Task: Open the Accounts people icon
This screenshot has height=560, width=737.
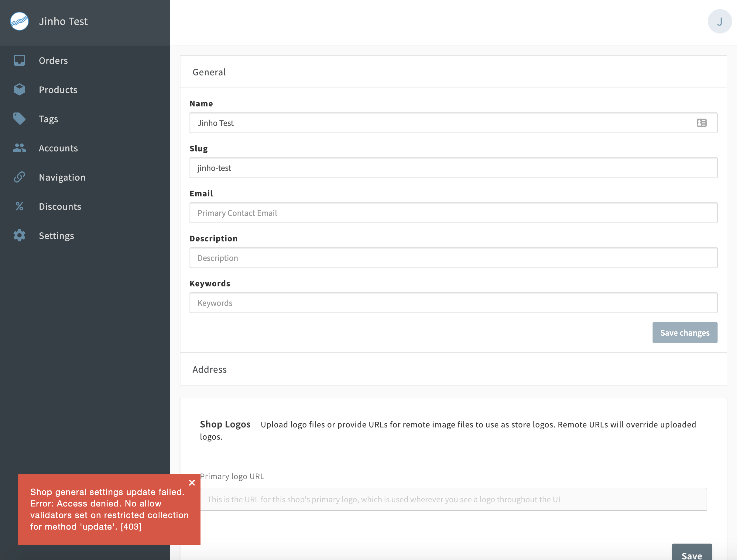Action: [x=19, y=148]
